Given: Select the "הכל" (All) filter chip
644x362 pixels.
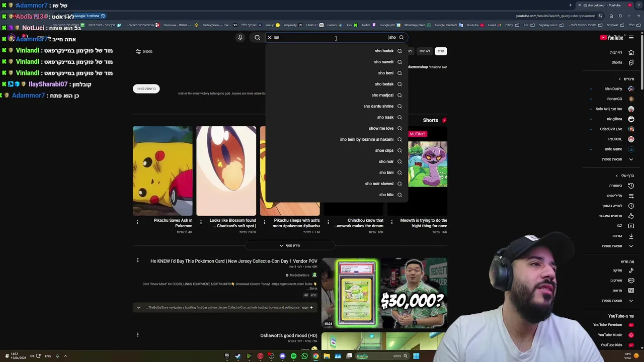Looking at the screenshot, I should pyautogui.click(x=441, y=51).
